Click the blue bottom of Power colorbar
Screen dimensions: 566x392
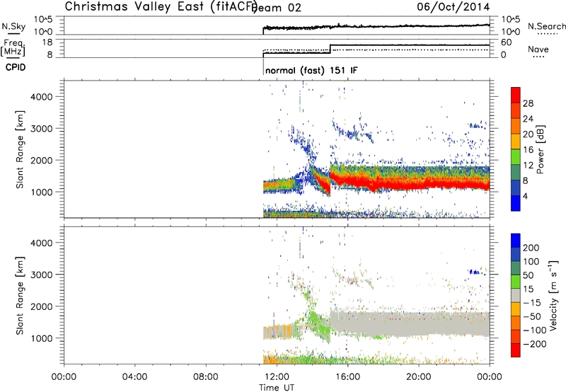[516, 203]
